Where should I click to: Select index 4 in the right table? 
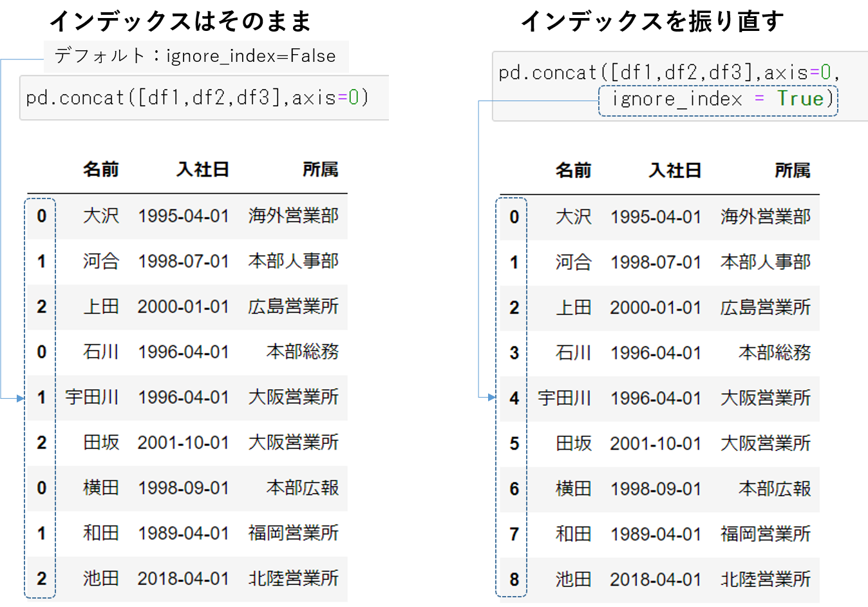pyautogui.click(x=514, y=398)
